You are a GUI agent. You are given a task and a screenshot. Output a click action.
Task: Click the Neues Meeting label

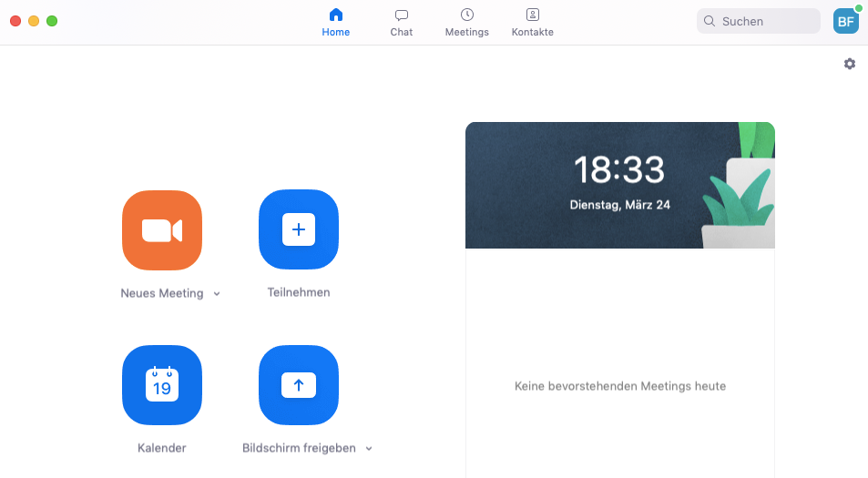click(x=162, y=293)
